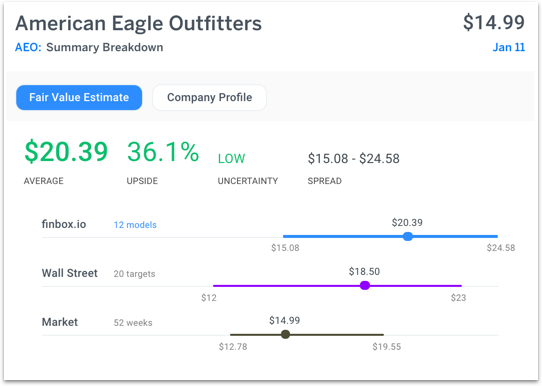The width and height of the screenshot is (542, 386).
Task: Click the American Eagle Outfitters title
Action: pyautogui.click(x=139, y=23)
